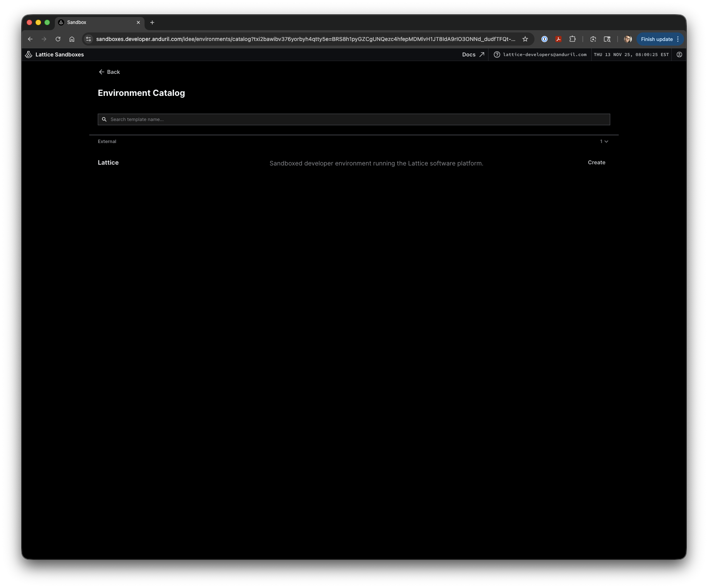Open a new browser tab

pyautogui.click(x=152, y=22)
